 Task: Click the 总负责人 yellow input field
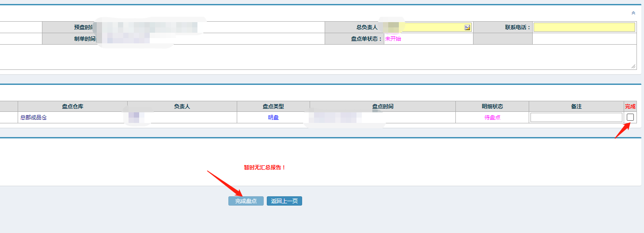click(x=433, y=27)
